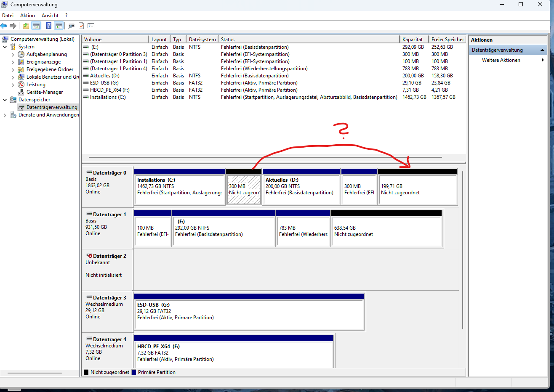Click the window icon in the Computerverwaltung title bar
554x392 pixels.
click(5, 5)
